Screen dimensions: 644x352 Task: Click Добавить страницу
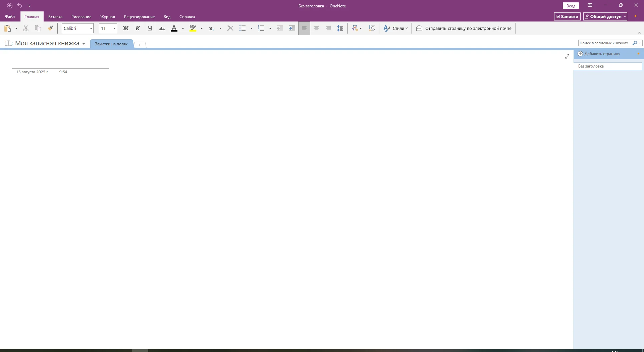point(599,54)
